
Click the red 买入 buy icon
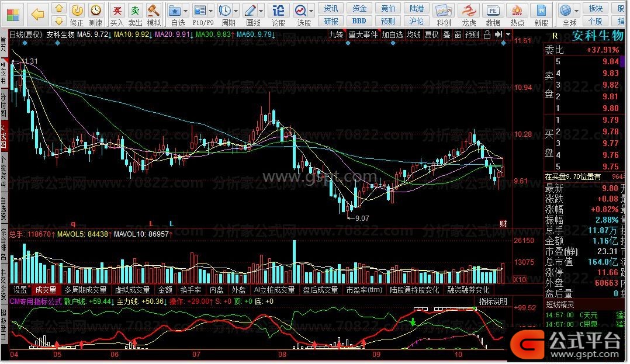click(117, 11)
